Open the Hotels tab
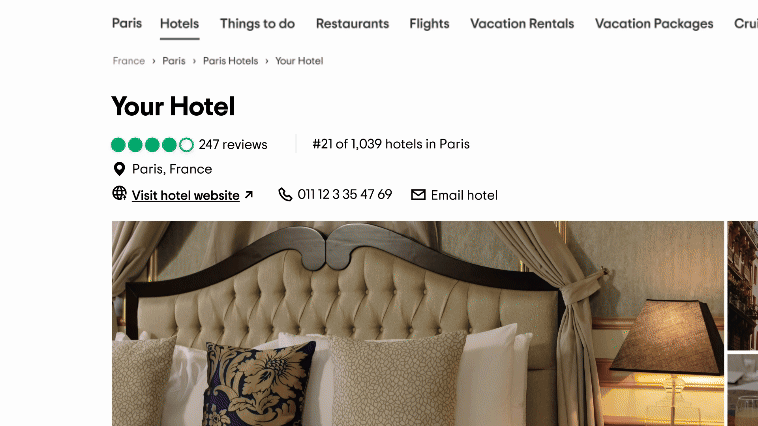The width and height of the screenshot is (758, 426). click(179, 24)
